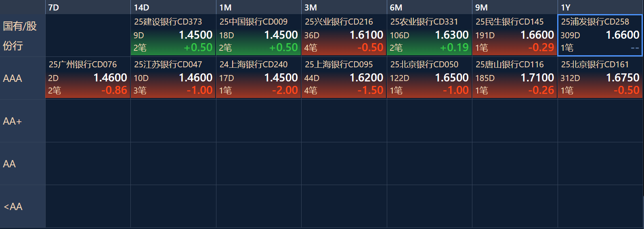Select the 1Y tenor column header
Image resolution: width=644 pixels, height=229 pixels.
(x=600, y=7)
